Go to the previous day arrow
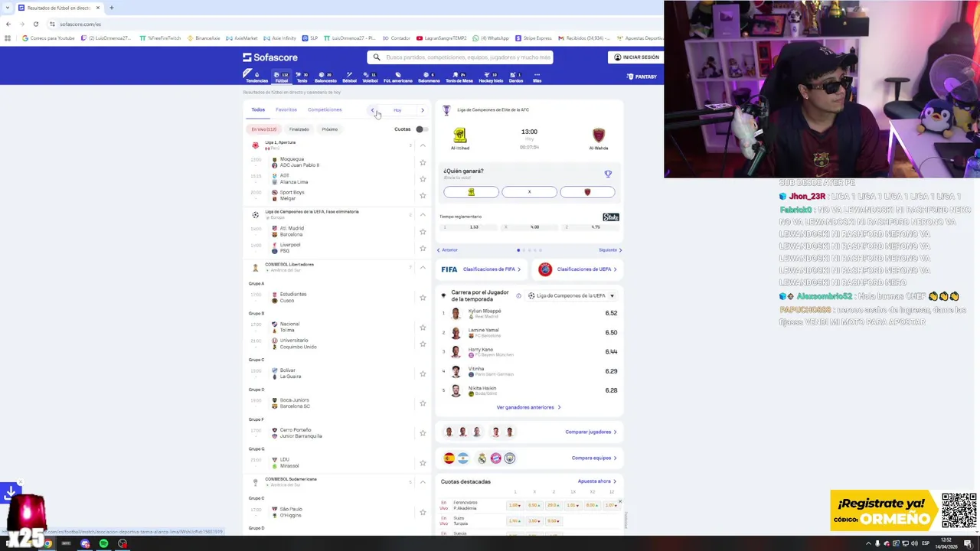 point(373,110)
